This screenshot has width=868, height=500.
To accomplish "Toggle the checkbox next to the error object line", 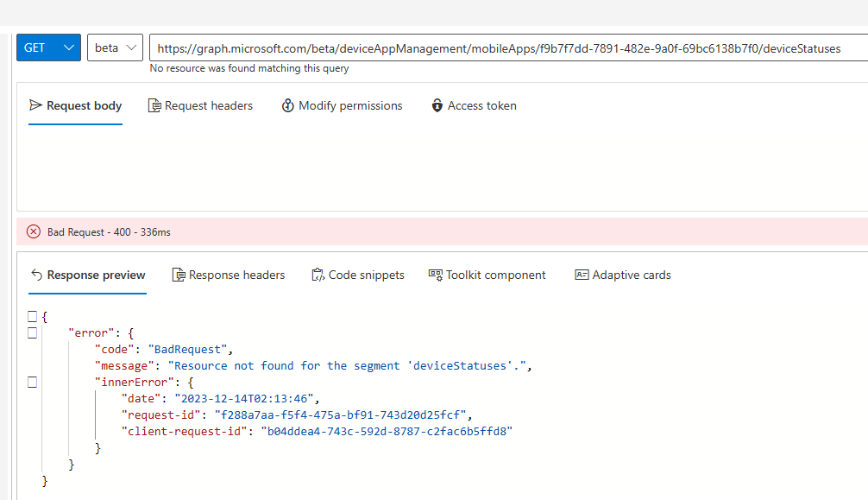I will click(32, 332).
